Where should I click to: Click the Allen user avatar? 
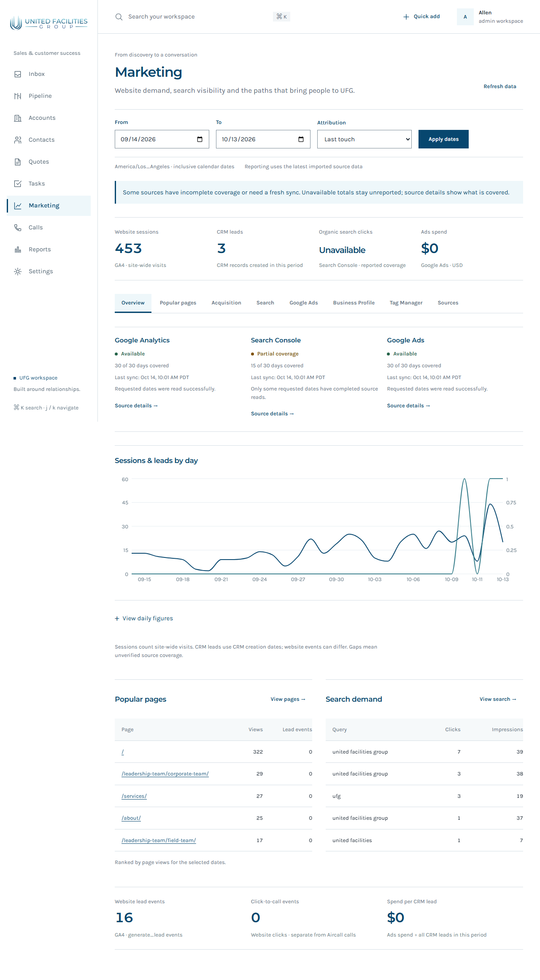(465, 17)
